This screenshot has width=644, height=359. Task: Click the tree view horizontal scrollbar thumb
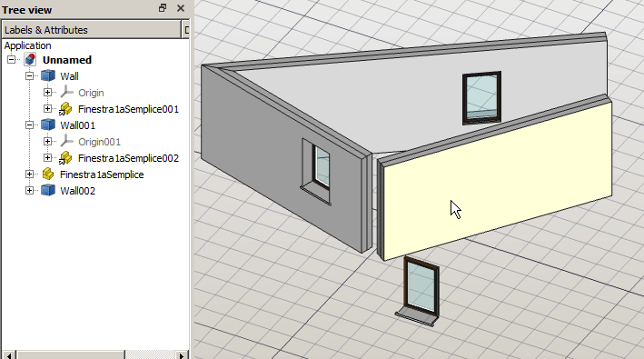pos(71,354)
